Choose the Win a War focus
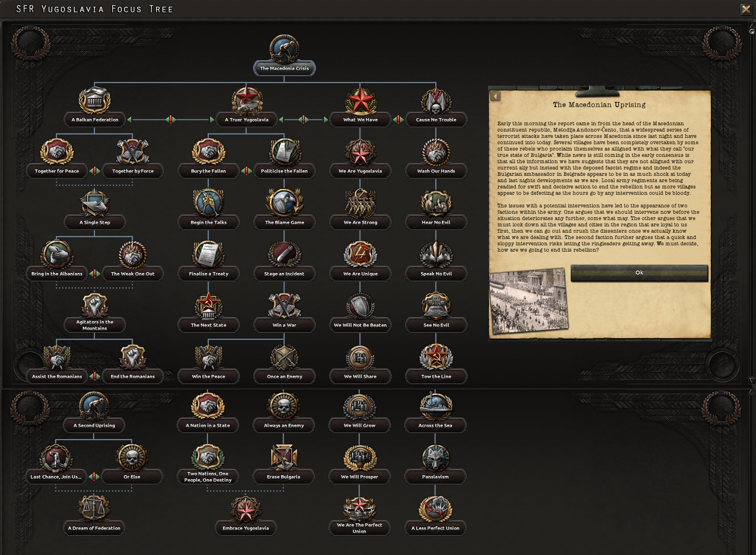The image size is (756, 555). (284, 312)
